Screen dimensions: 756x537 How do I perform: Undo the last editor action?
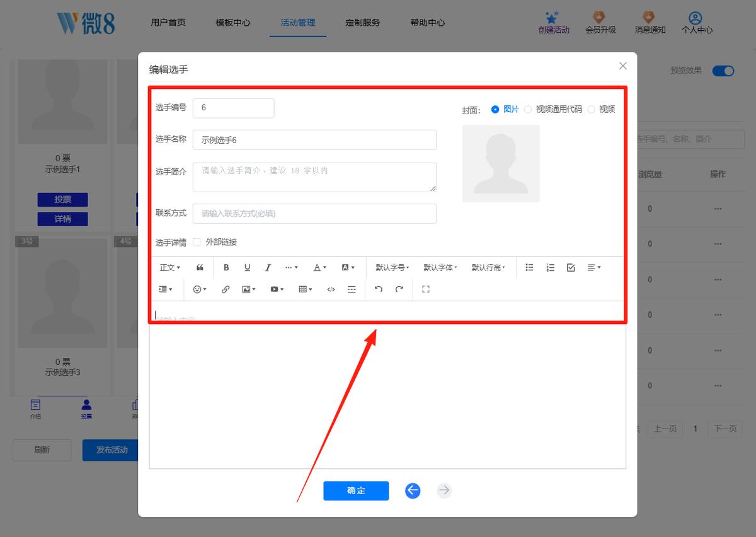point(378,289)
